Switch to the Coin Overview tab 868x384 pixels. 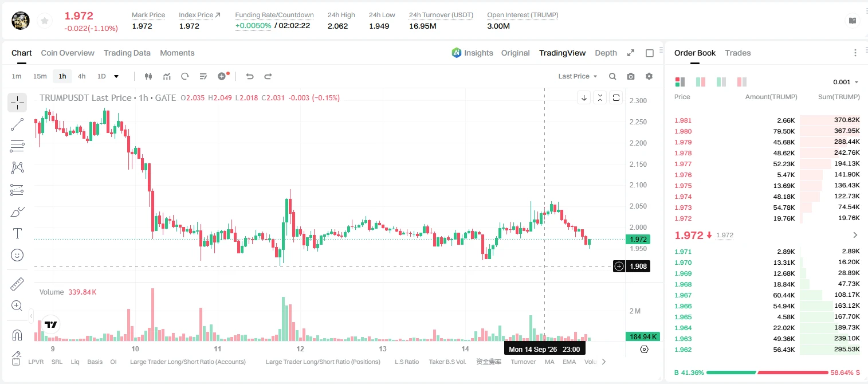click(68, 53)
